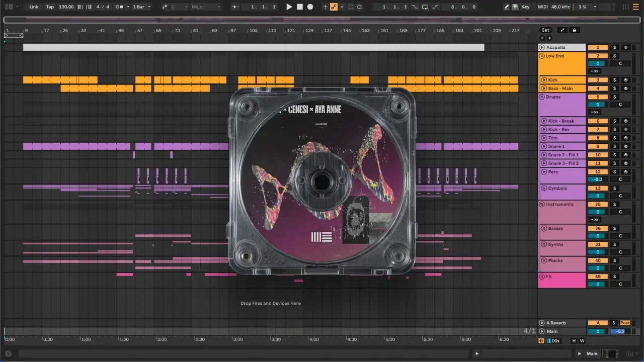The width and height of the screenshot is (644, 362).
Task: Open the Major scale mode dropdown
Action: [206, 7]
